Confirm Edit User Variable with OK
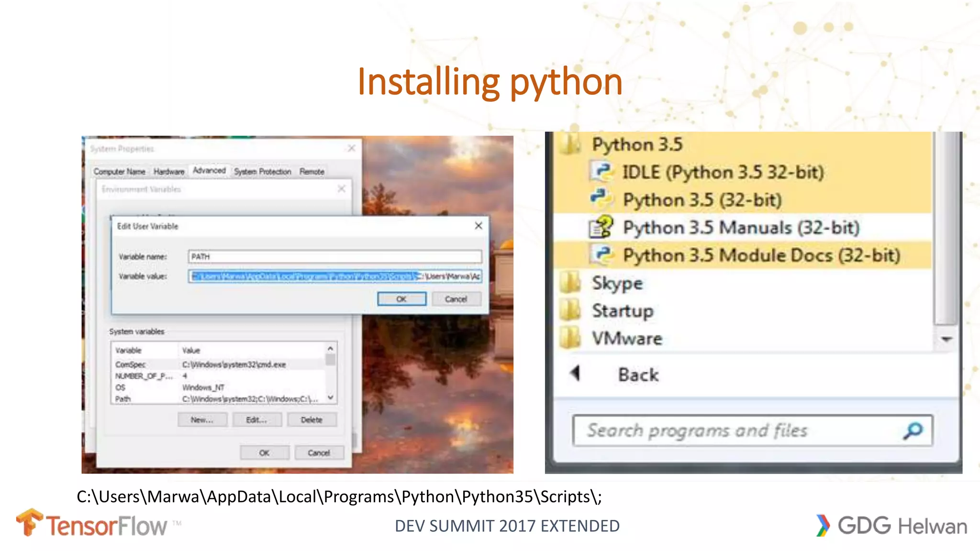 [401, 299]
